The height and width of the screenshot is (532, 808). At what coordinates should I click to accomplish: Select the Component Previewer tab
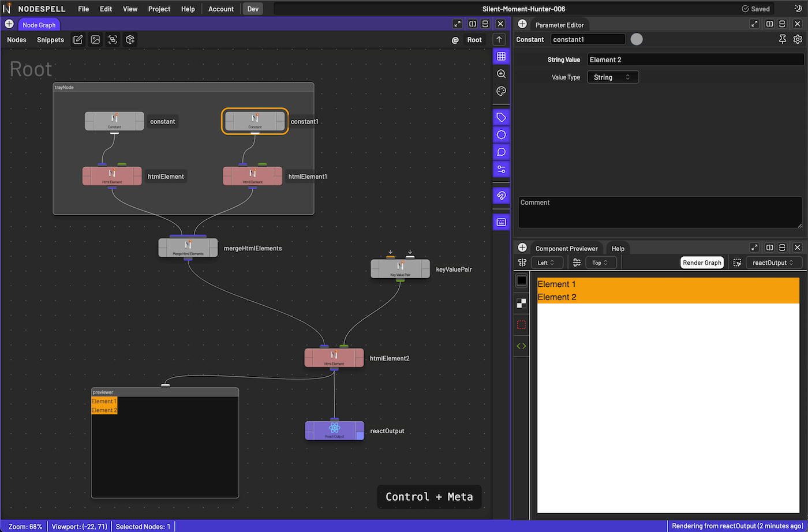pos(566,248)
